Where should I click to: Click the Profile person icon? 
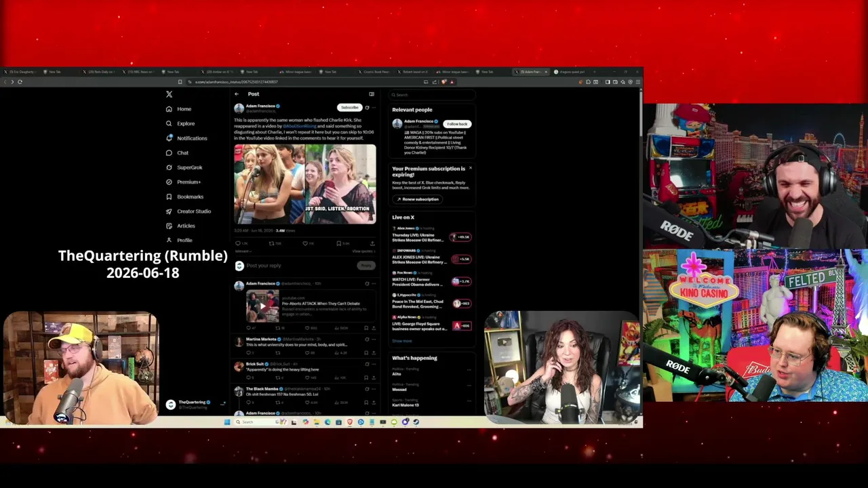point(169,240)
